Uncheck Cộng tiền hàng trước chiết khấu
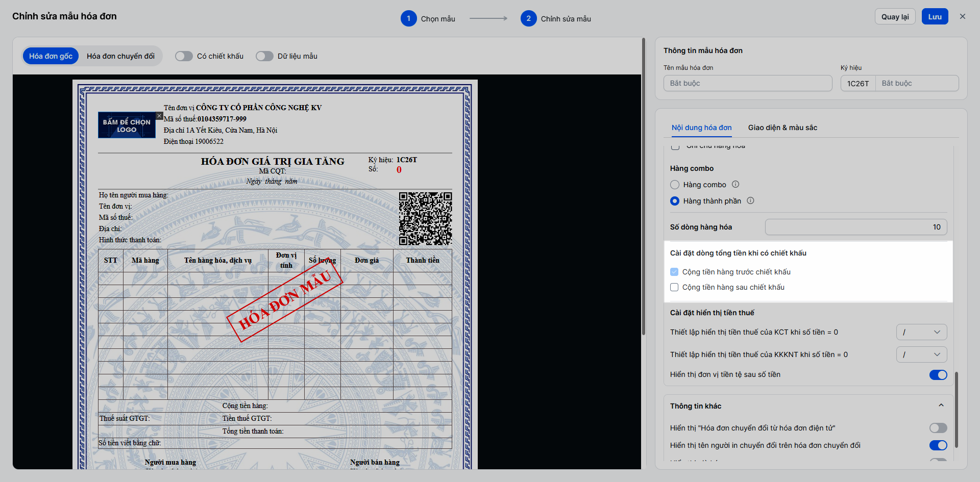 point(674,272)
